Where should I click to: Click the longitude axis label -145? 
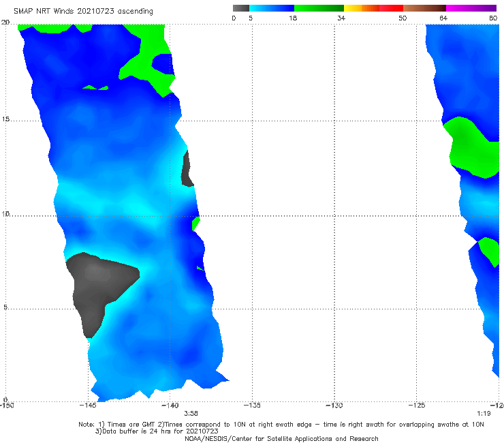click(88, 406)
